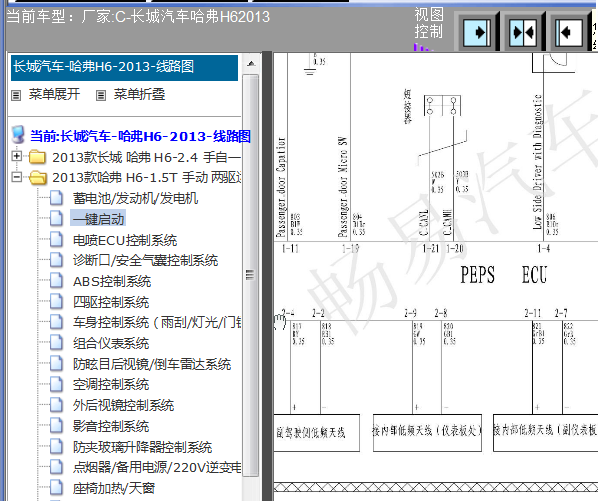Click the Passenger_door Micro SW label
Screen dimensions: 598x501
[x=342, y=187]
